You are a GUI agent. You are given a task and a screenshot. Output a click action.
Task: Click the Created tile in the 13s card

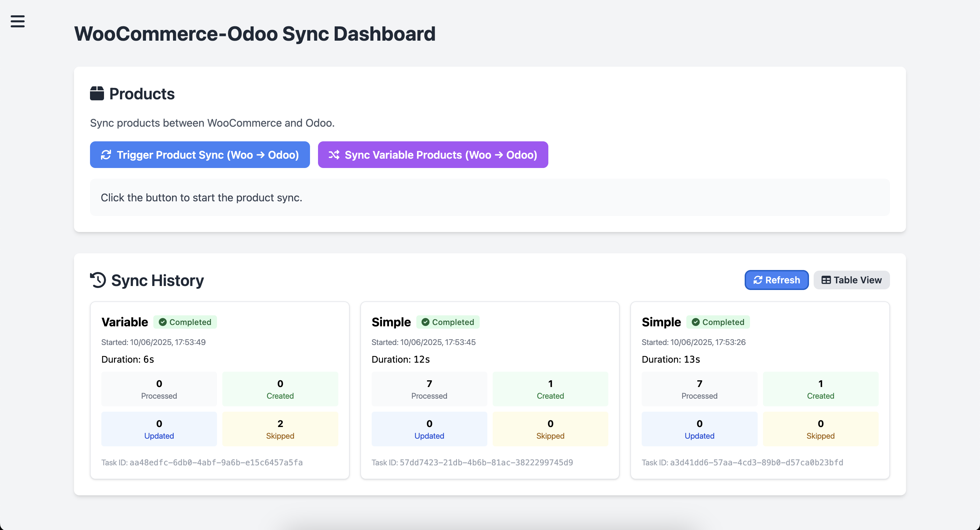(821, 389)
